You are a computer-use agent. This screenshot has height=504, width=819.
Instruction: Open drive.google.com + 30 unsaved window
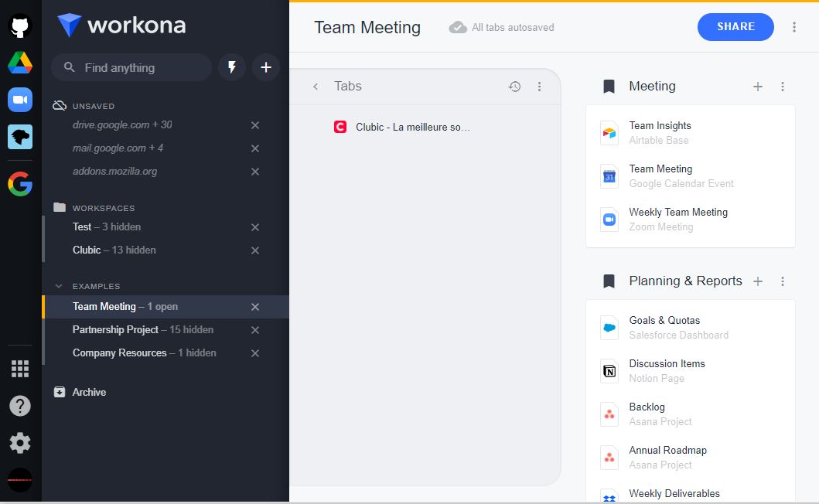point(122,124)
